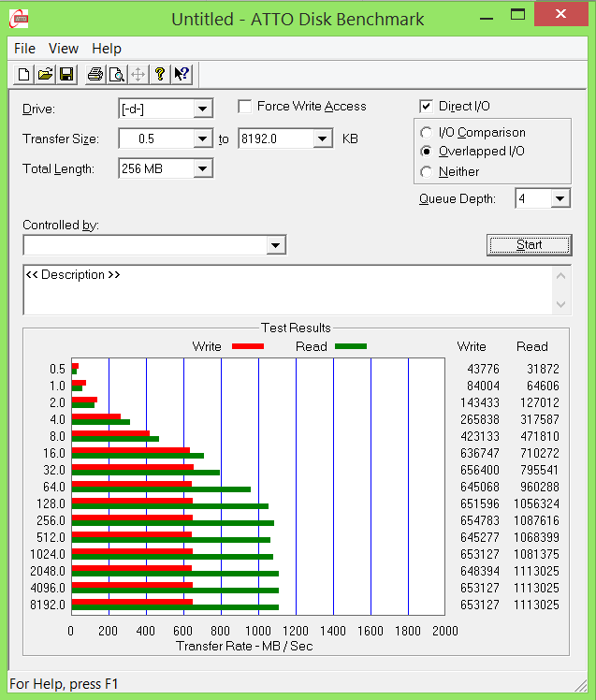Select the I/O Comparison radio option
The height and width of the screenshot is (700, 596).
[427, 133]
